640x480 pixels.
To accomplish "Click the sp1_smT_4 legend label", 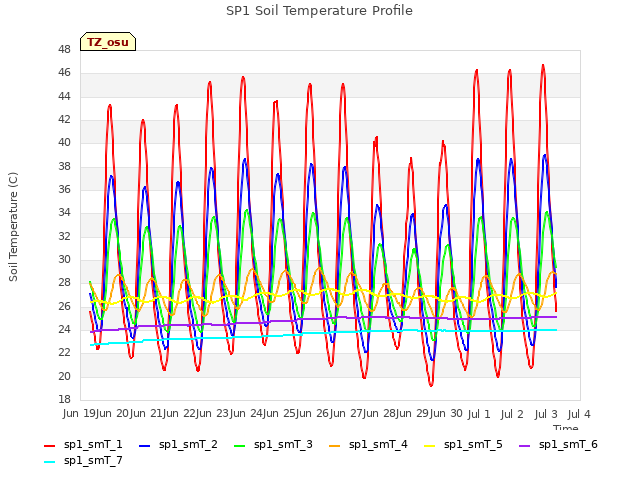I will click(x=378, y=444).
